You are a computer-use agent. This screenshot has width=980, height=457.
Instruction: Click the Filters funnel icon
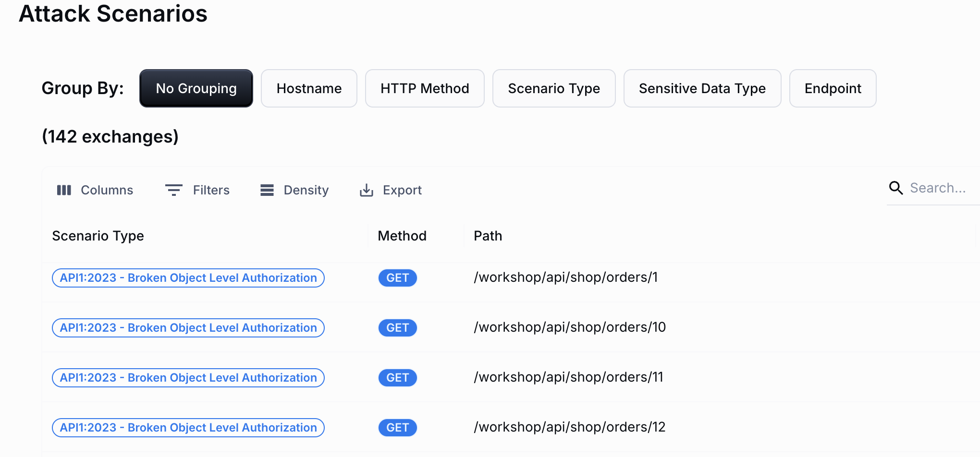click(173, 190)
